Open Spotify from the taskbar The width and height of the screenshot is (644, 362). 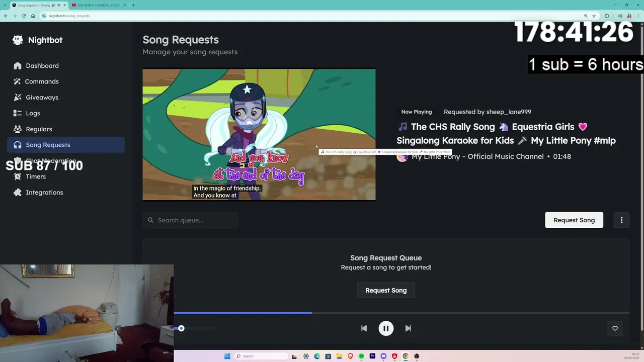(361, 356)
